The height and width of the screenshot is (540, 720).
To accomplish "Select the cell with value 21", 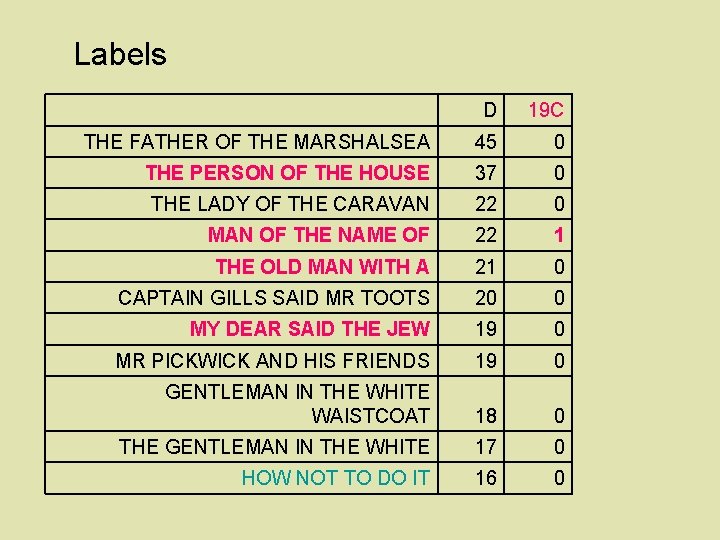I will coord(486,266).
